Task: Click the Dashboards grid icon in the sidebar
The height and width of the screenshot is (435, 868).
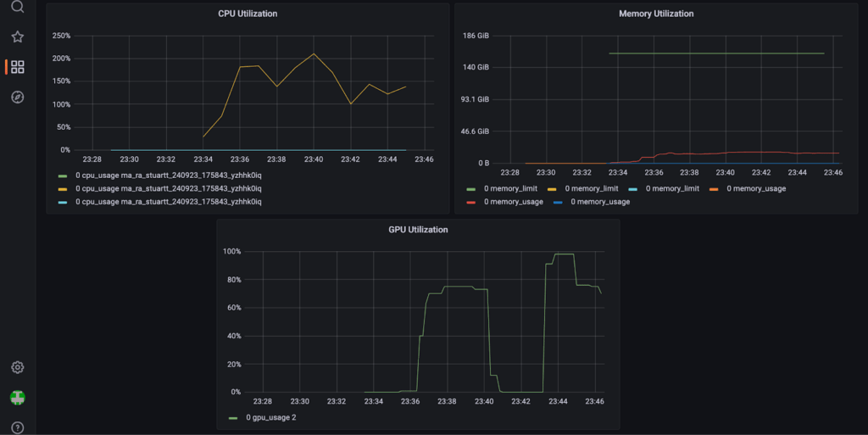Action: point(17,67)
